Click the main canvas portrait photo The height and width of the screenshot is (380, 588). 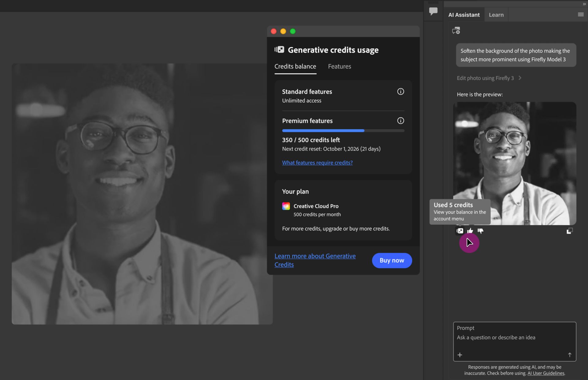click(142, 194)
